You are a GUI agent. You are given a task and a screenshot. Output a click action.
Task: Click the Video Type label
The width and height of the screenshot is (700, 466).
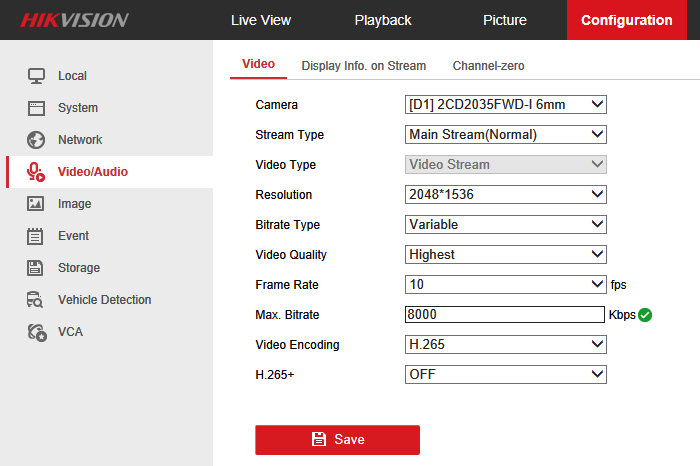click(285, 165)
